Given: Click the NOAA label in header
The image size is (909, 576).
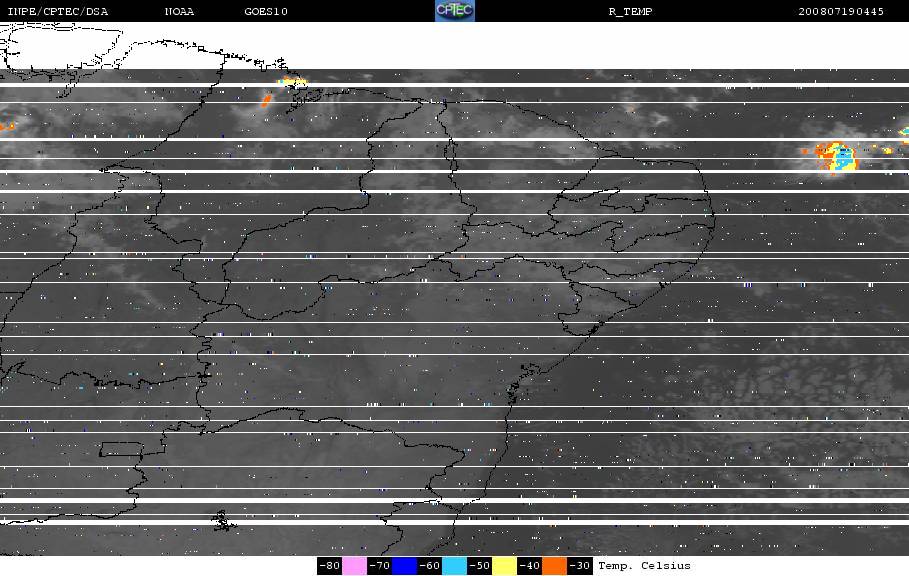Looking at the screenshot, I should pyautogui.click(x=179, y=11).
